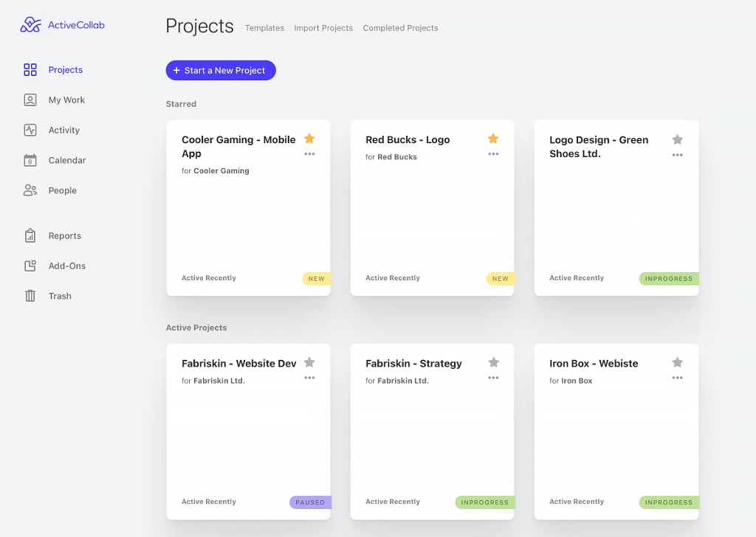Switch to the Templates tab

click(x=264, y=28)
